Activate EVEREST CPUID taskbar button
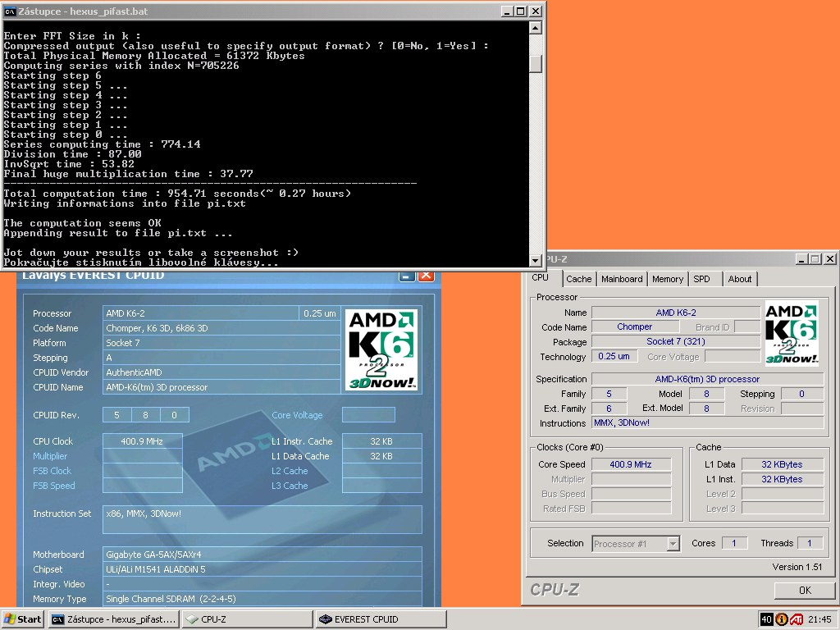Screen dimensions: 840x630 381,619
